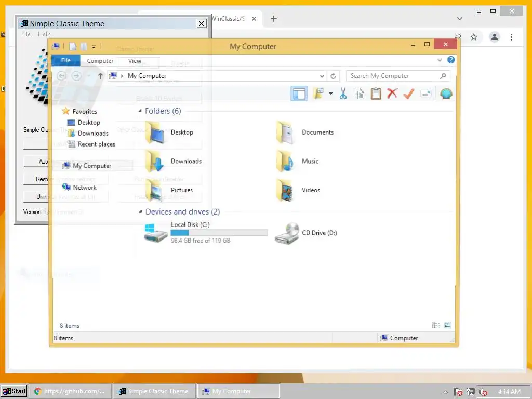Switch to the Simple Classic Theme taskbar button
This screenshot has width=532, height=399.
point(154,391)
